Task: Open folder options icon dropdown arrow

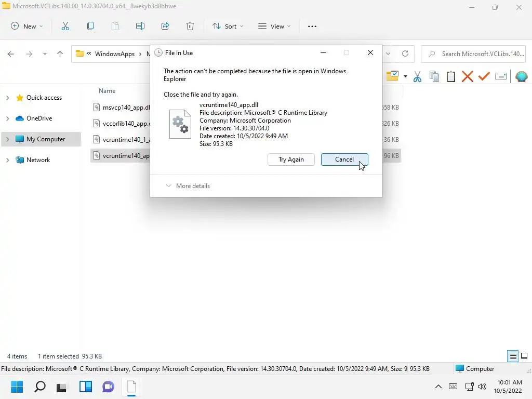Action: tap(405, 76)
